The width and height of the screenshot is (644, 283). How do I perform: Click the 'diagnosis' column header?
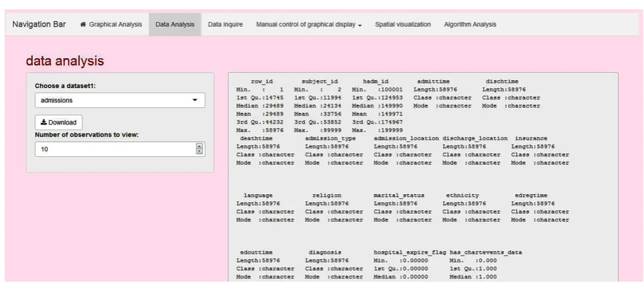[325, 252]
